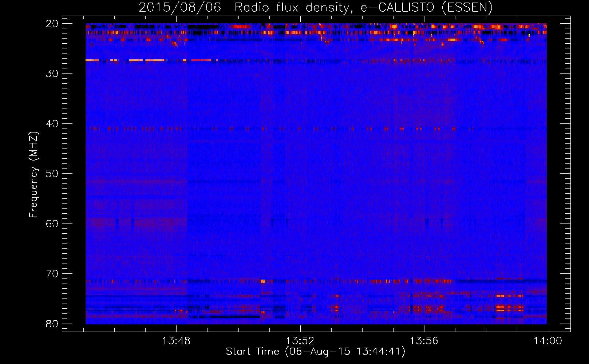589x364 pixels.
Task: Click the 'e-CALLISTO (ESSEN)' station label
Action: click(427, 8)
